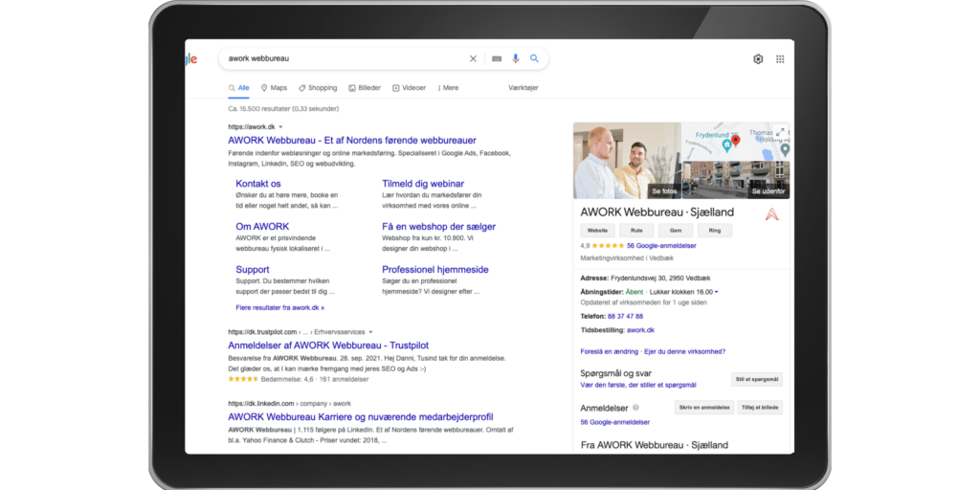The image size is (980, 490).
Task: Clear the search box with X icon
Action: 473,58
